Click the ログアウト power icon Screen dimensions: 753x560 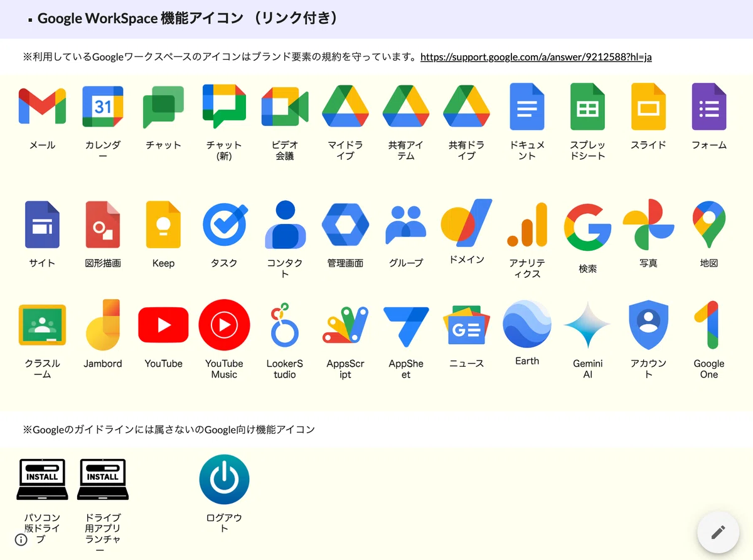point(224,479)
